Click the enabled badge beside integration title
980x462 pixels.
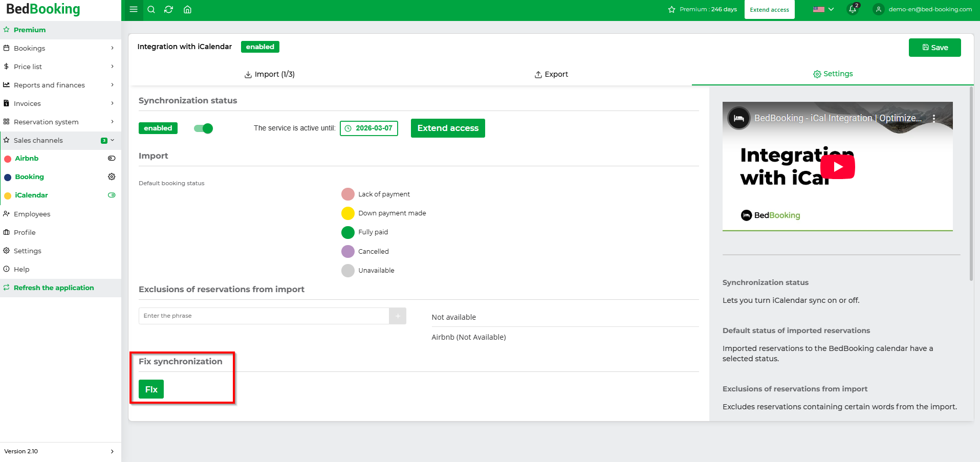pos(260,47)
